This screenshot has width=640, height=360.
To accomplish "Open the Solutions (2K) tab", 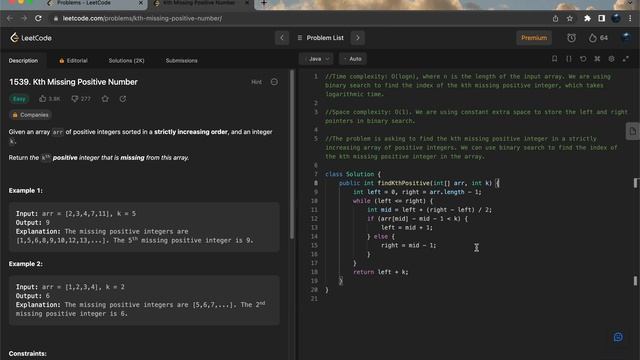I will 127,60.
